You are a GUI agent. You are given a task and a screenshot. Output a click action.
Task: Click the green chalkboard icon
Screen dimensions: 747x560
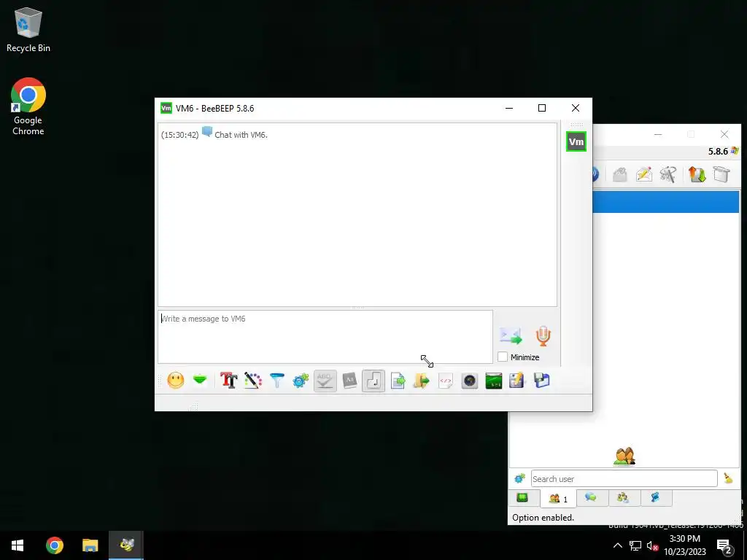pos(494,381)
